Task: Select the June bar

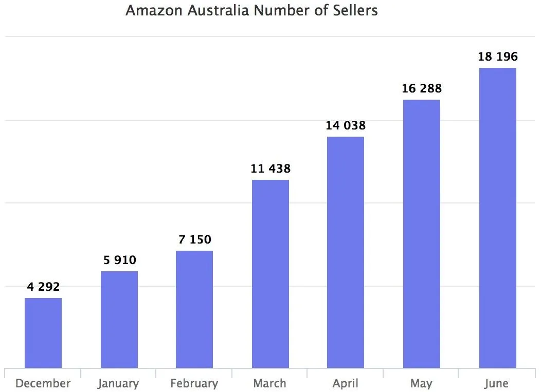Action: pos(497,218)
